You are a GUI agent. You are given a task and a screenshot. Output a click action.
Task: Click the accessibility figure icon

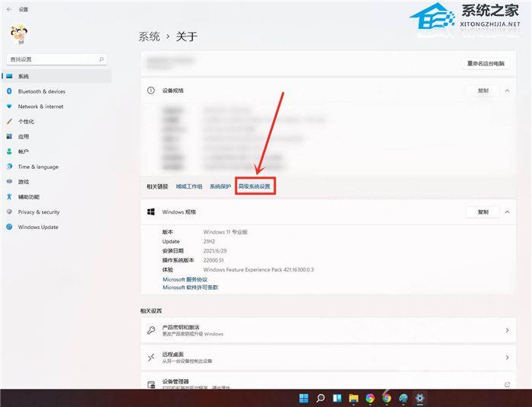(9, 196)
